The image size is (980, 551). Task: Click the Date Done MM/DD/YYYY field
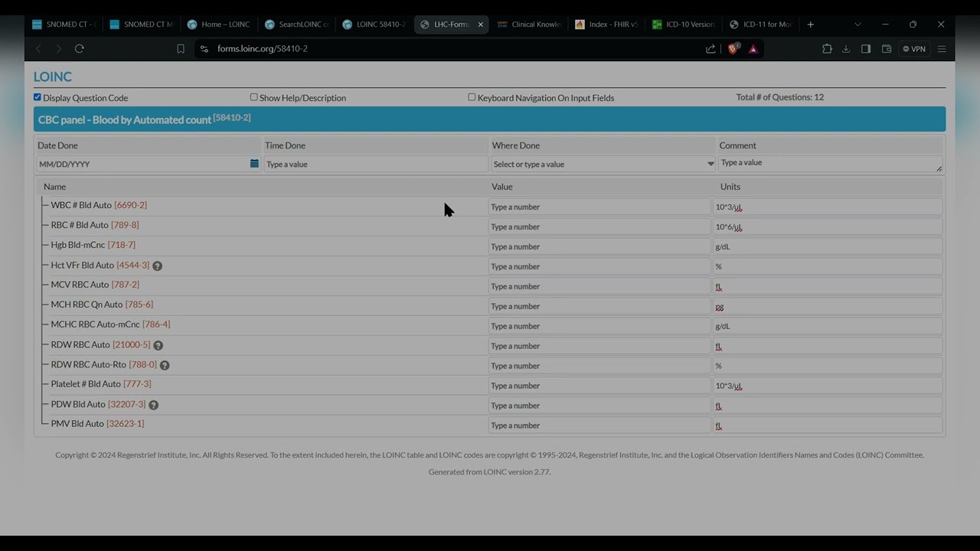[x=142, y=164]
